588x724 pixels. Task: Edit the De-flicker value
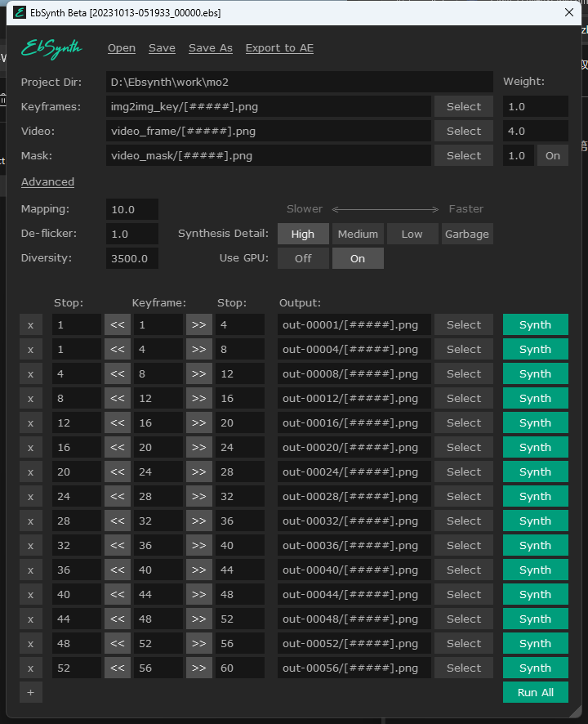pyautogui.click(x=132, y=234)
